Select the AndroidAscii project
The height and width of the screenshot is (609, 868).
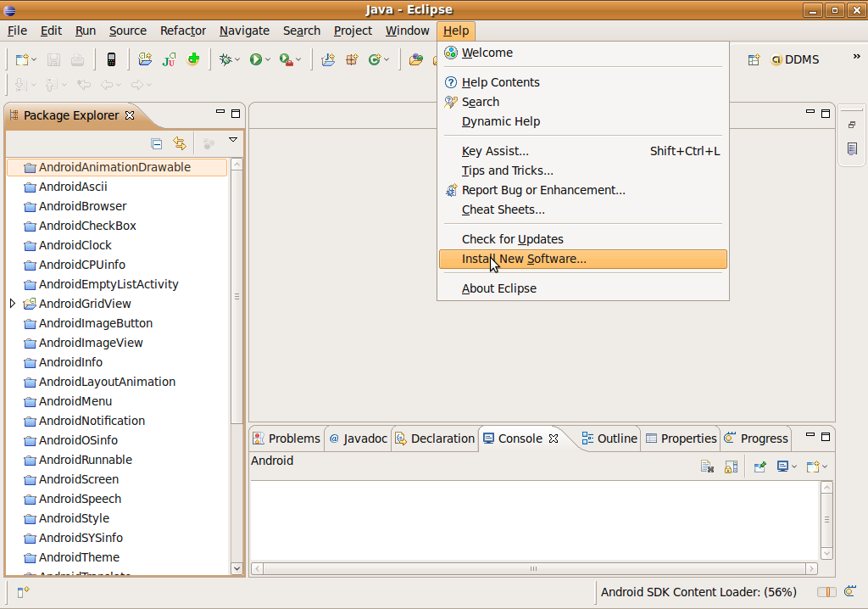click(x=73, y=187)
